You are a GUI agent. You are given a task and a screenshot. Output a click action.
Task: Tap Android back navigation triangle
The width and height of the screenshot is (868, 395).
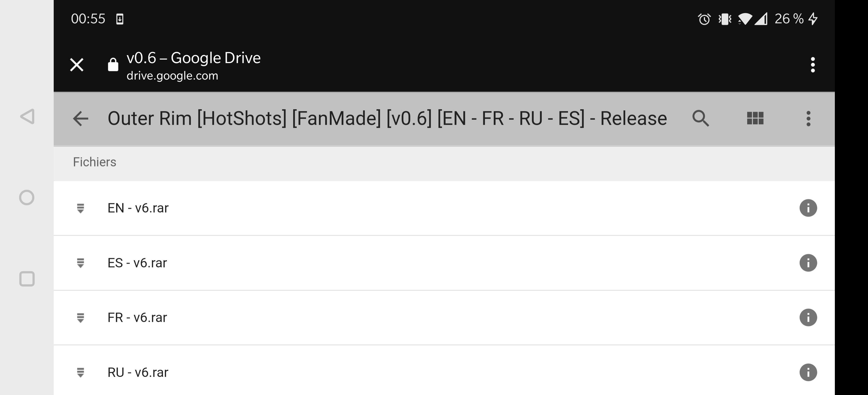pyautogui.click(x=27, y=116)
